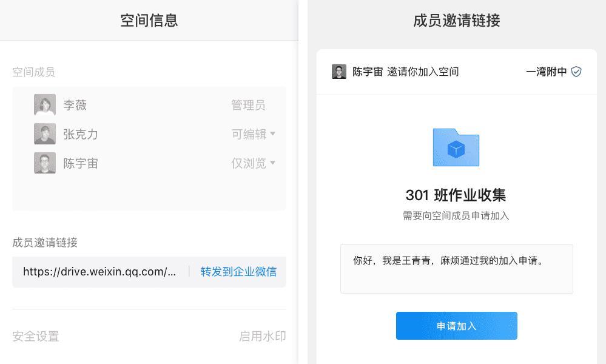
Task: Click the 301 班作业收集 space title
Action: 456,195
